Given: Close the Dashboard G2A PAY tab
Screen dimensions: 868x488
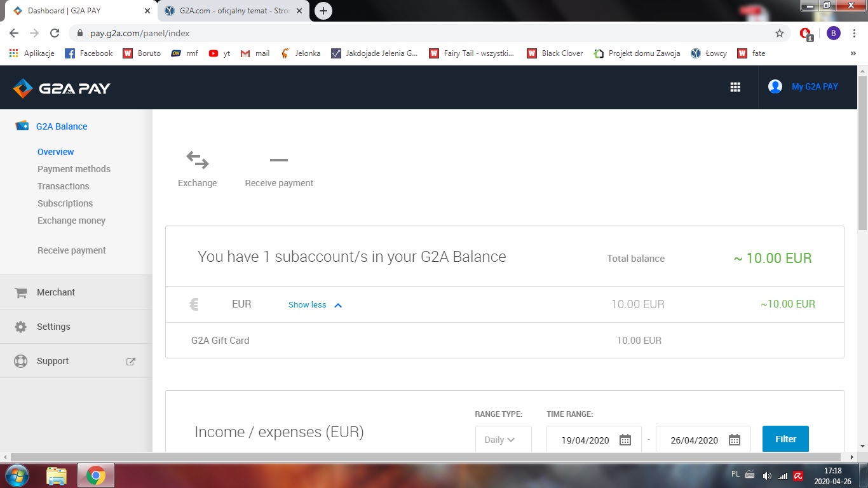Looking at the screenshot, I should point(147,11).
